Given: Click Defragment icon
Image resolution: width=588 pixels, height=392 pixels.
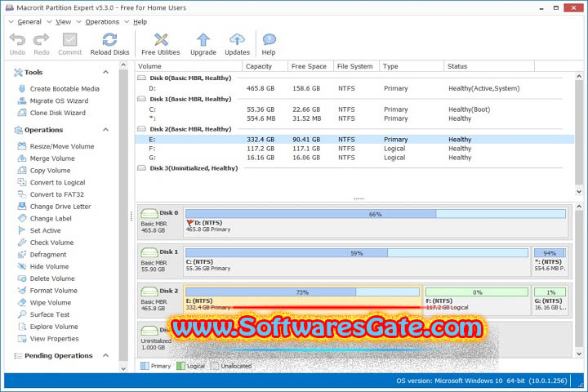Looking at the screenshot, I should (x=22, y=254).
